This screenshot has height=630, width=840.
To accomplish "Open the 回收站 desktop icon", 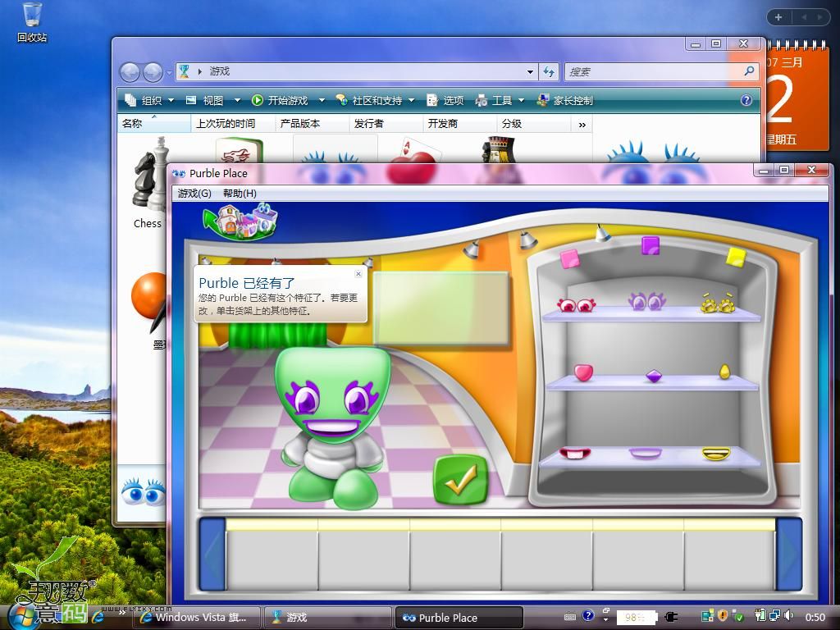I will pyautogui.click(x=32, y=22).
